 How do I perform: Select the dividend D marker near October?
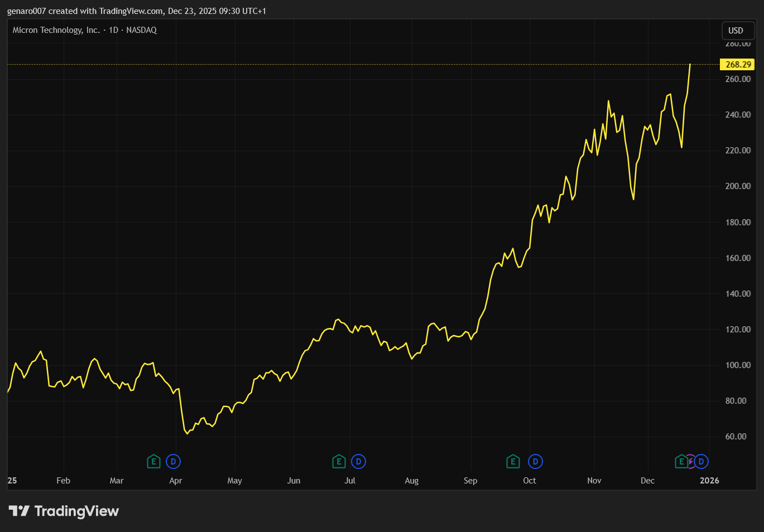coord(535,462)
